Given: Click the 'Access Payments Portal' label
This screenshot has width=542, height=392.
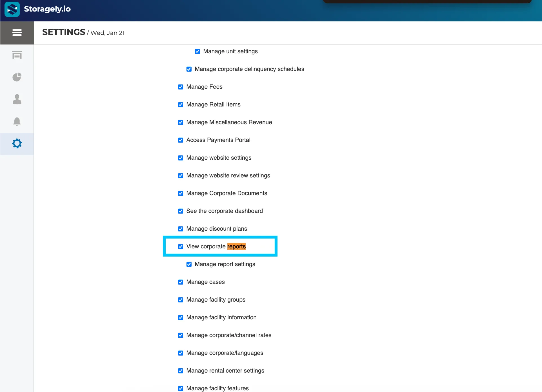Looking at the screenshot, I should [x=218, y=140].
